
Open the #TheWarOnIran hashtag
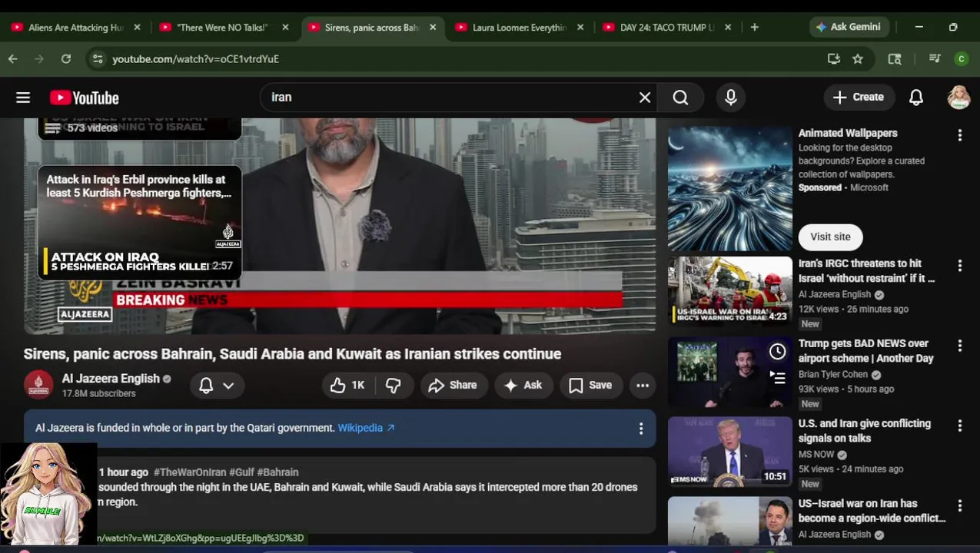tap(190, 472)
